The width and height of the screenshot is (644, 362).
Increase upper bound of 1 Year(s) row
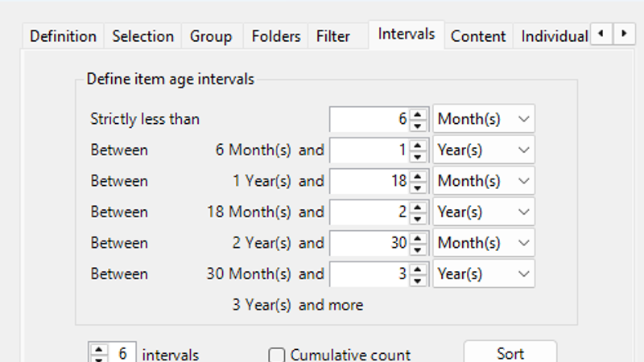click(418, 175)
